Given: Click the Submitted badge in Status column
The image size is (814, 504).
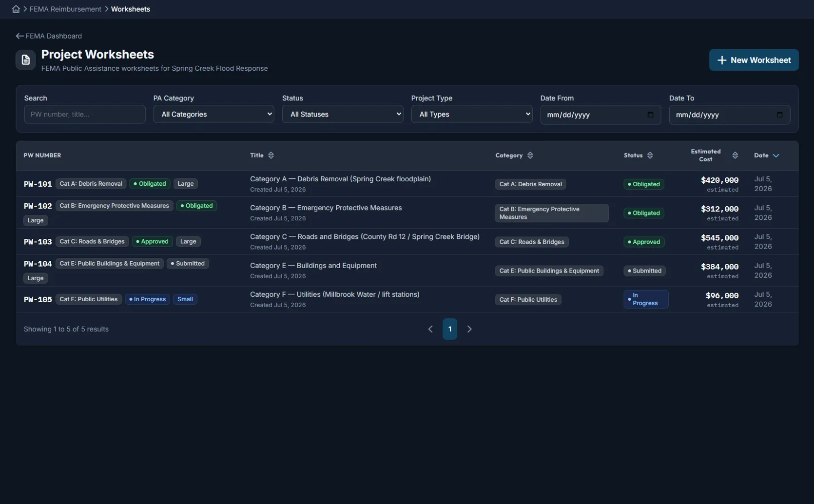Looking at the screenshot, I should coord(644,271).
